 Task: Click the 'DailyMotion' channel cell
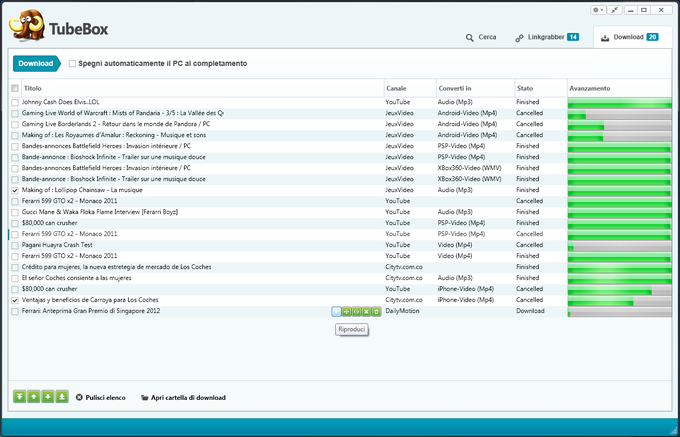pyautogui.click(x=402, y=311)
